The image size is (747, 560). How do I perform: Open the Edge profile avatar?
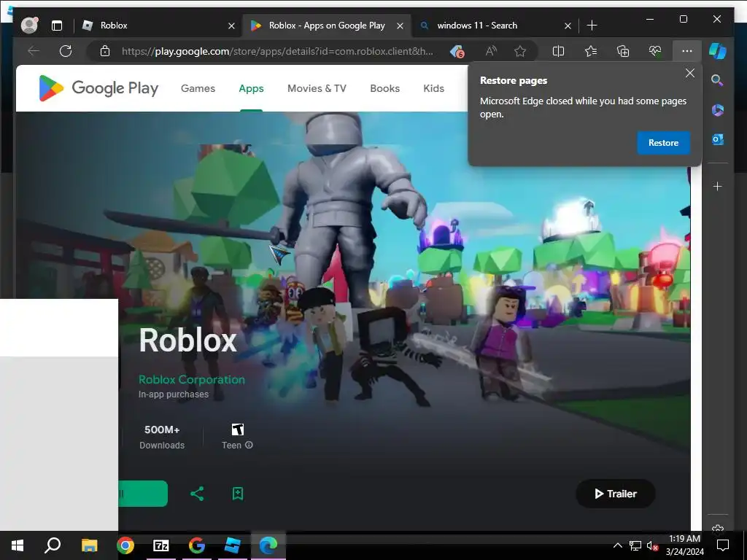pos(29,26)
